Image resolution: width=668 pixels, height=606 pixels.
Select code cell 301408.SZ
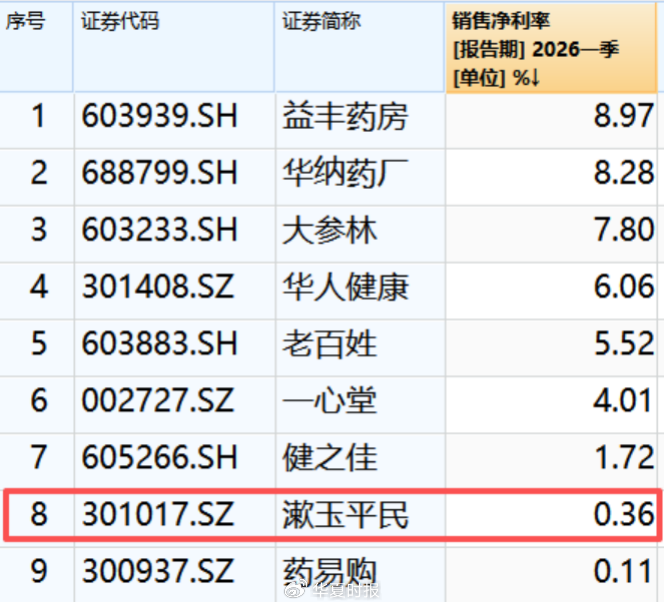175,291
